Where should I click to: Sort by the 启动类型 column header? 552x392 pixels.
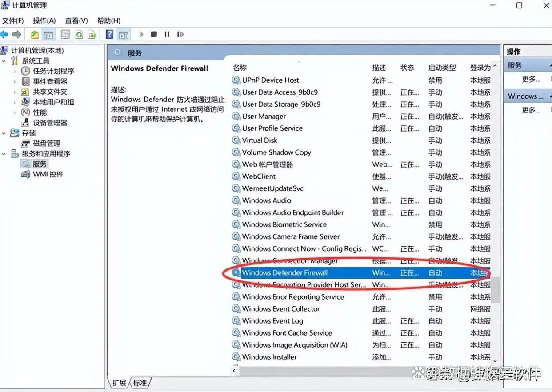pos(442,68)
